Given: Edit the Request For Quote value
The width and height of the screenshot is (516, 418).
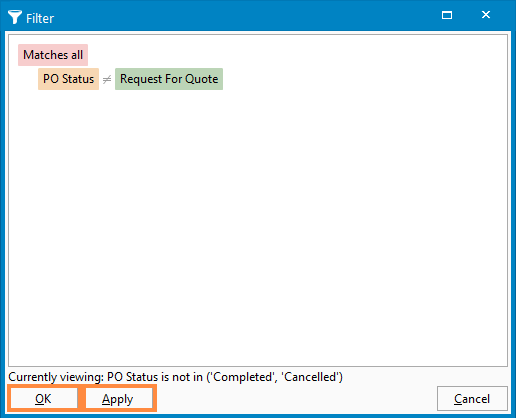Looking at the screenshot, I should pos(169,79).
